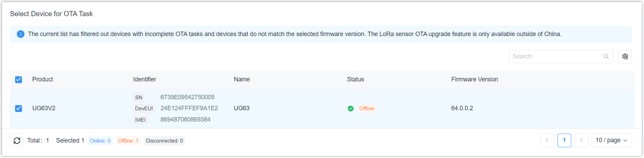
Task: Click the Offline status badge in row
Action: [367, 109]
